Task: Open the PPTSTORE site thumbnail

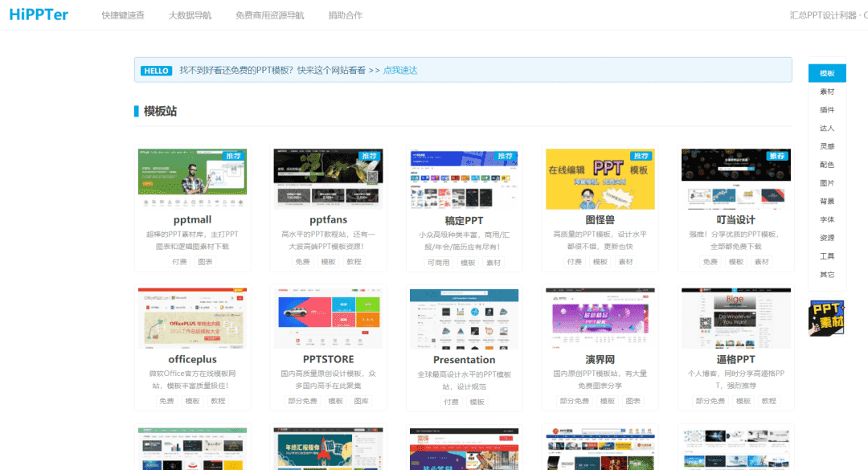Action: click(328, 318)
